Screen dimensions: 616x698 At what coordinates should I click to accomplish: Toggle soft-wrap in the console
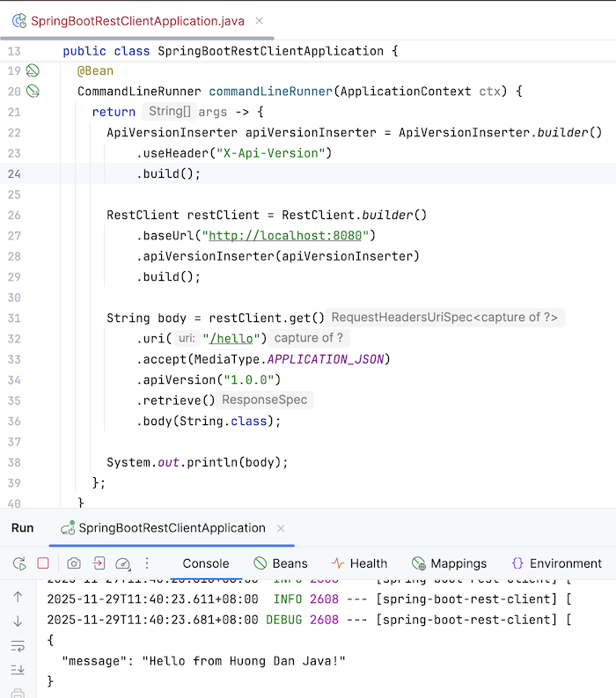pyautogui.click(x=18, y=645)
